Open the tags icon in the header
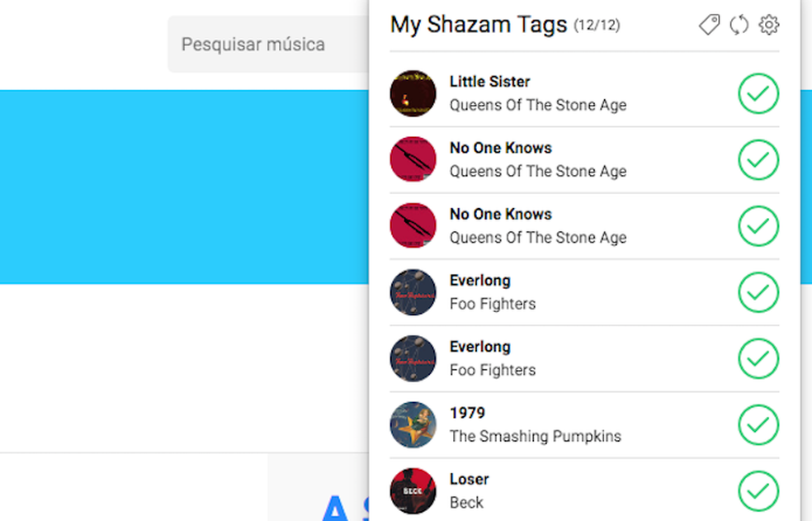The width and height of the screenshot is (812, 521). [709, 25]
